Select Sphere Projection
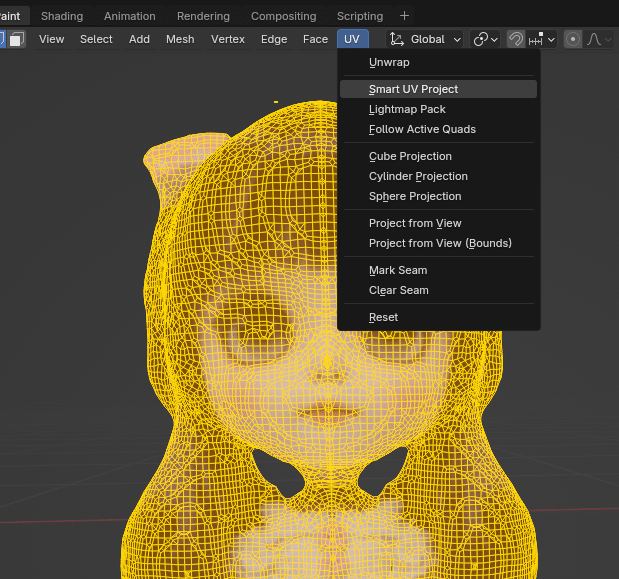This screenshot has width=619, height=579. [x=438, y=197]
